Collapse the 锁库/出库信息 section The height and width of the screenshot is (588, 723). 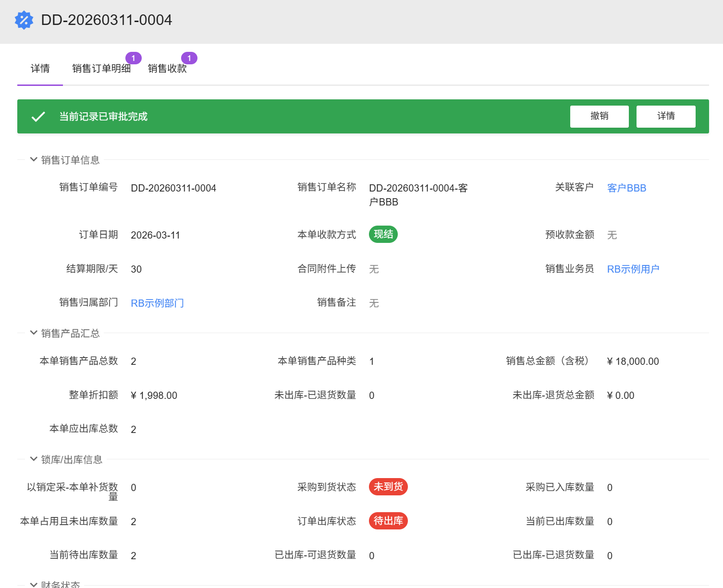[x=34, y=459]
